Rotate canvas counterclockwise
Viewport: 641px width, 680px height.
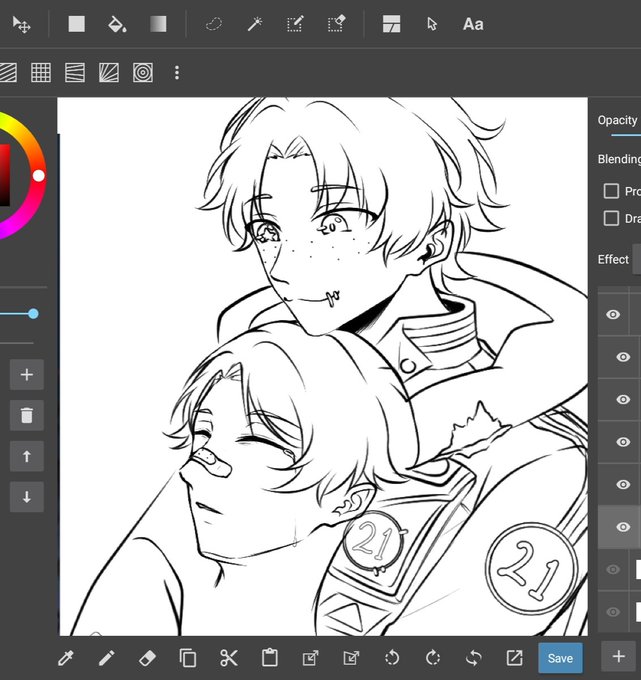392,658
